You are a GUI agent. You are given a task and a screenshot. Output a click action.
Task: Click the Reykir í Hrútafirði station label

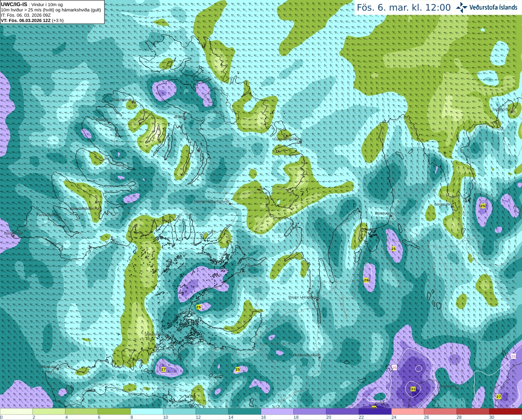click(x=302, y=297)
